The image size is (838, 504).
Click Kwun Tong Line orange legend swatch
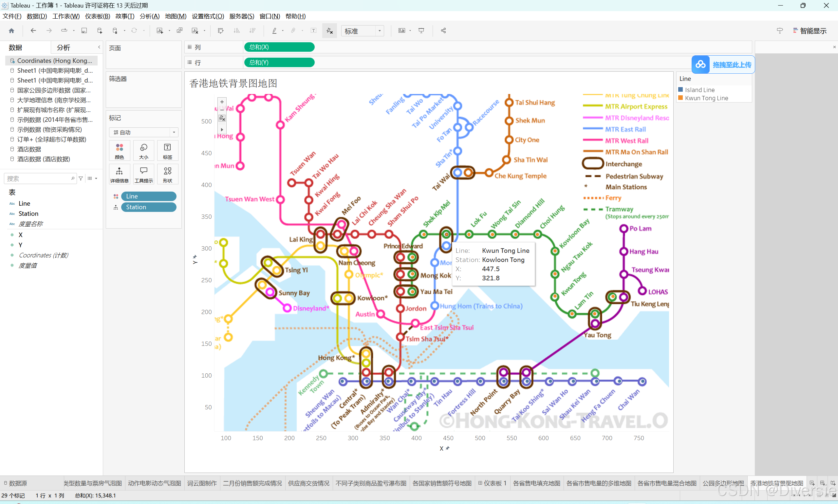(x=680, y=98)
